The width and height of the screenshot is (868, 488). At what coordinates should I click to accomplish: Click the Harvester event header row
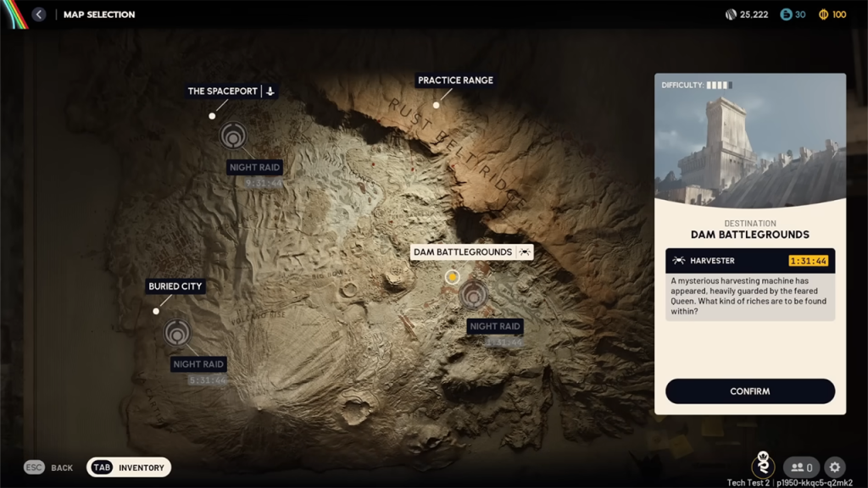(x=750, y=261)
